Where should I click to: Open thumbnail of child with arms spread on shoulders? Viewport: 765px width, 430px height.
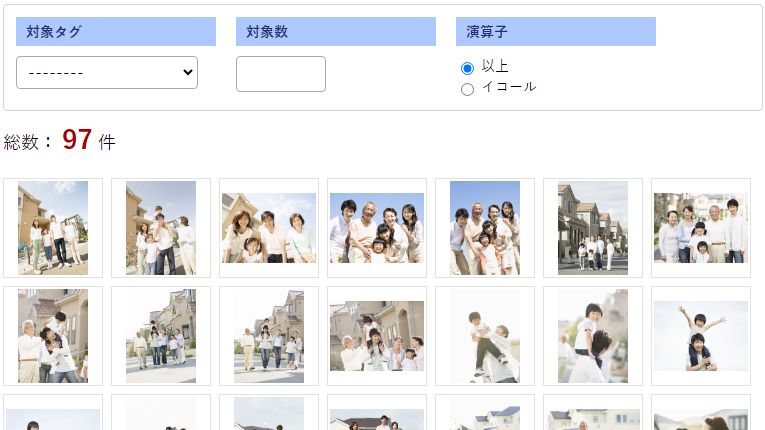(x=701, y=336)
